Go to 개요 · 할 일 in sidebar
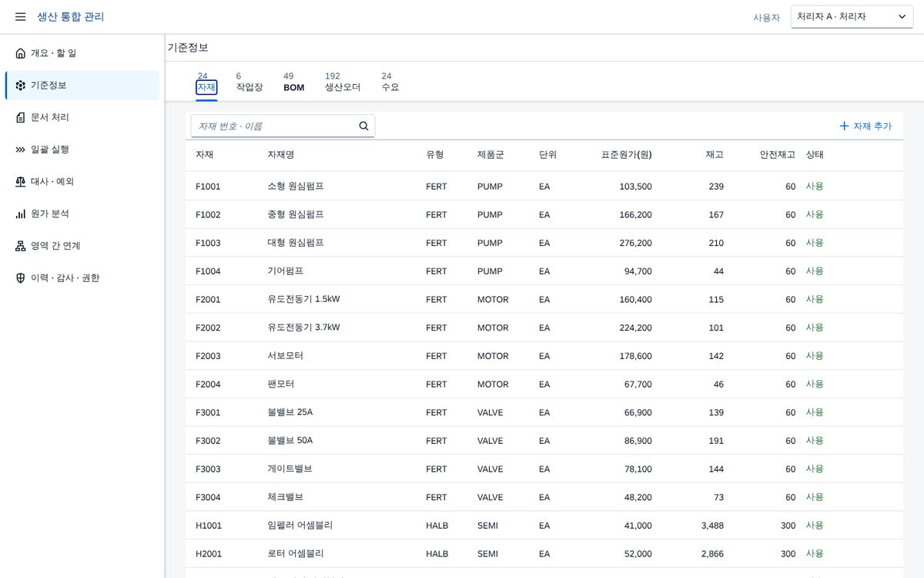Viewport: 924px width, 578px height. (82, 53)
